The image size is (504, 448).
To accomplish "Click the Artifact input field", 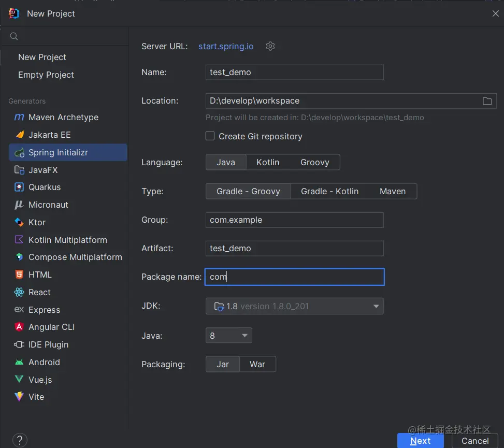I will pos(294,249).
